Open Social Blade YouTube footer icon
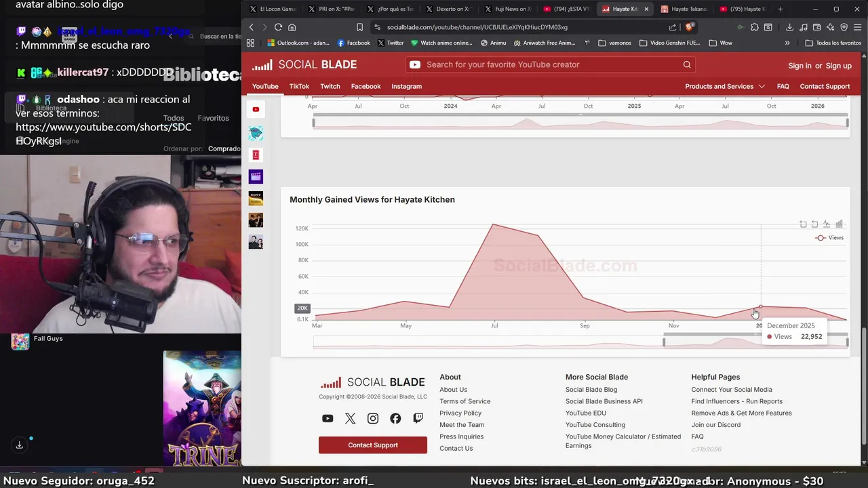This screenshot has height=488, width=868. tap(328, 418)
